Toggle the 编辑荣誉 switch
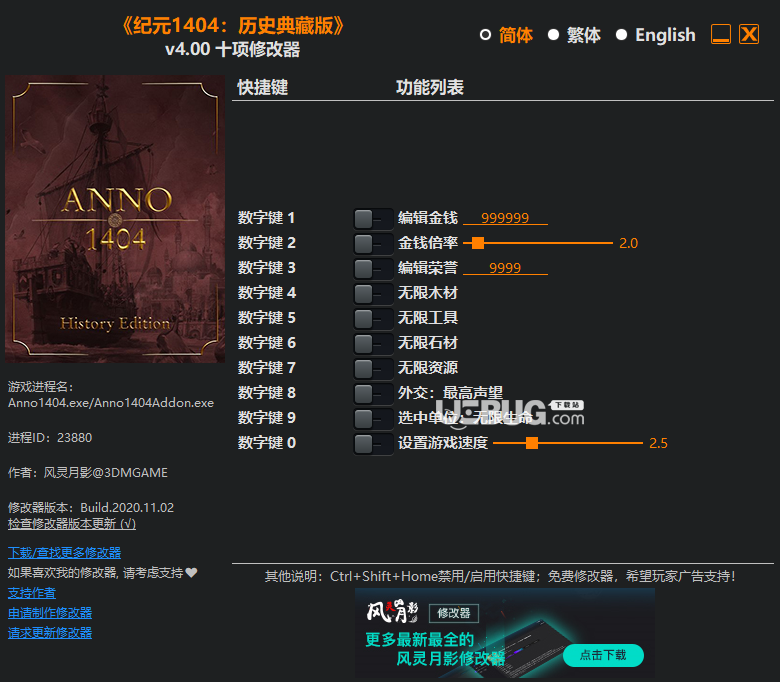The image size is (780, 682). click(373, 269)
